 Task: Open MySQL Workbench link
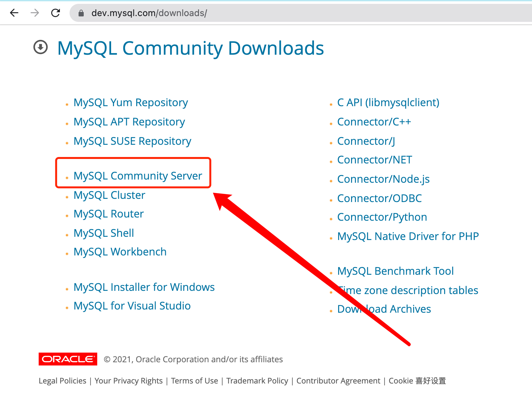click(x=120, y=252)
